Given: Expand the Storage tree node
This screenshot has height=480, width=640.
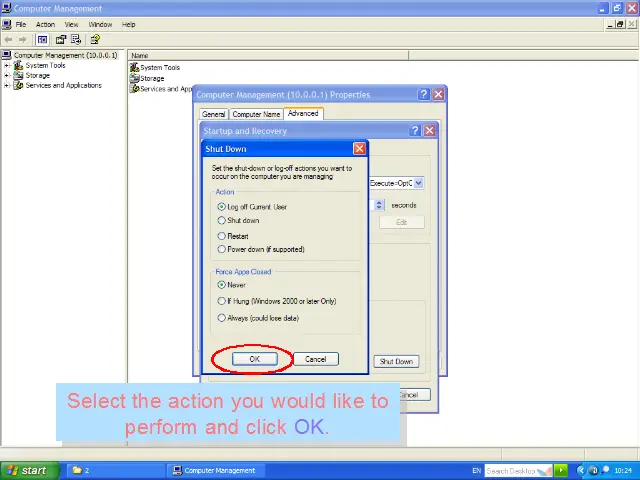Looking at the screenshot, I should coord(7,76).
